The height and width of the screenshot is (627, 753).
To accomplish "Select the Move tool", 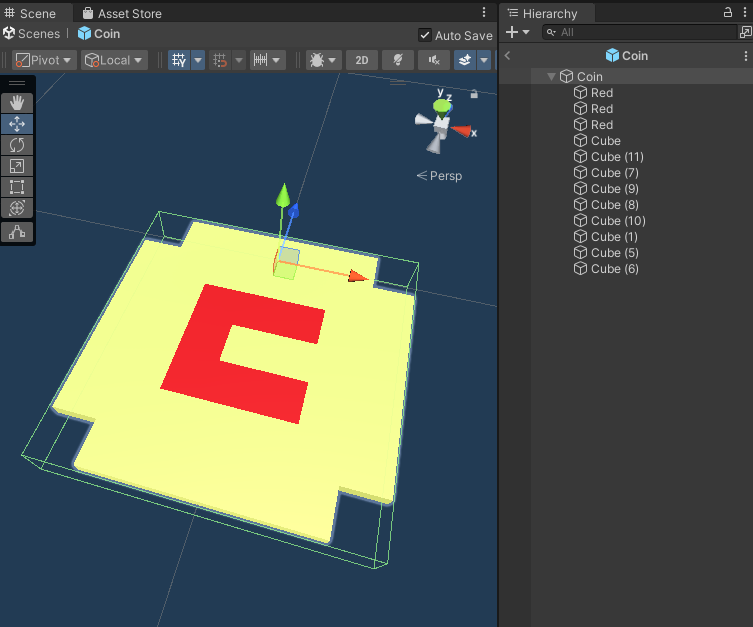I will pos(17,124).
